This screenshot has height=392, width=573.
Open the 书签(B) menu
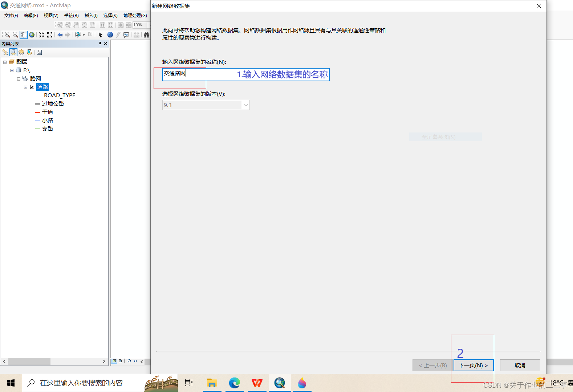coord(72,16)
